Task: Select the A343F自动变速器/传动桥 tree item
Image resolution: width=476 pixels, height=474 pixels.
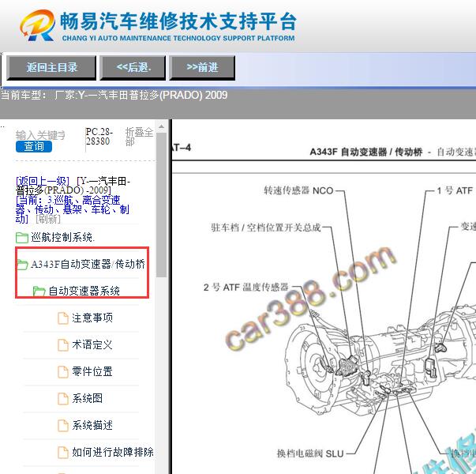Action: (x=88, y=264)
